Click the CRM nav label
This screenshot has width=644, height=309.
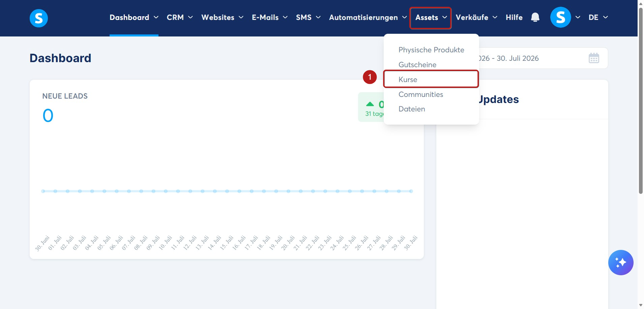click(175, 17)
